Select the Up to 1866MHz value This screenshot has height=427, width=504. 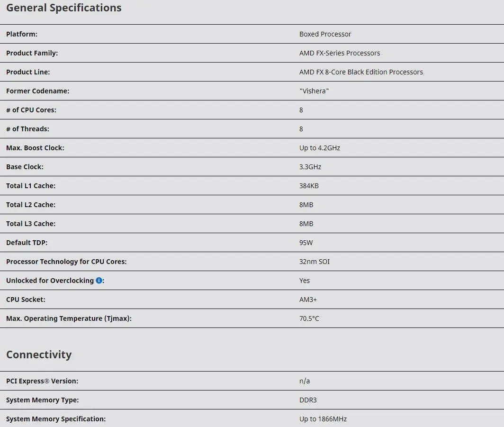tap(323, 419)
